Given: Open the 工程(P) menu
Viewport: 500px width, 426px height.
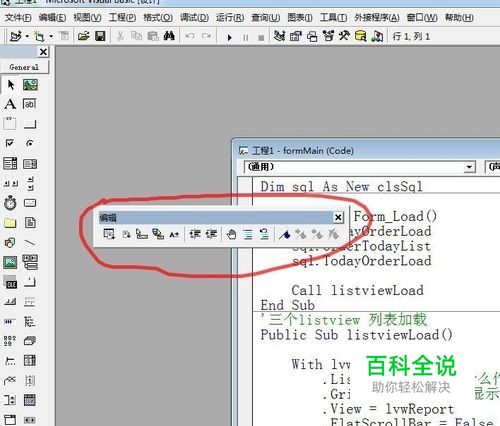Looking at the screenshot, I should point(122,17).
